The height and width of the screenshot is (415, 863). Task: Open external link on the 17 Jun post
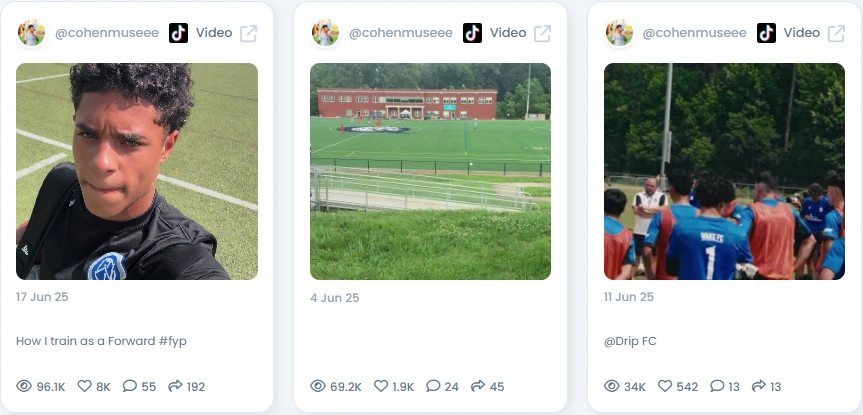click(248, 33)
